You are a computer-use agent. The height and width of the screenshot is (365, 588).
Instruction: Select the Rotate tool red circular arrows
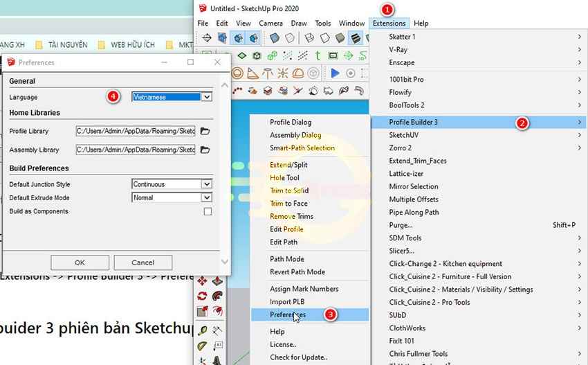tap(202, 296)
